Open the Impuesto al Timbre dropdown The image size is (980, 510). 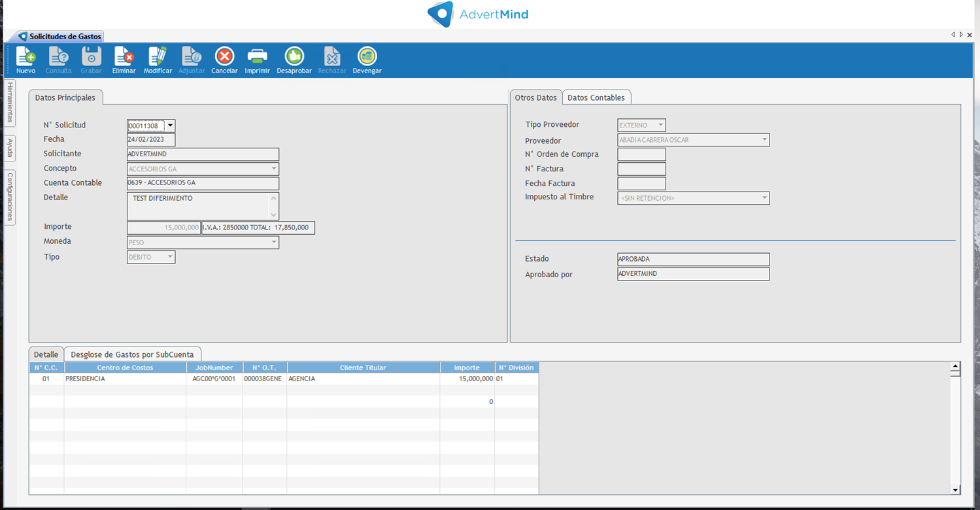point(764,197)
